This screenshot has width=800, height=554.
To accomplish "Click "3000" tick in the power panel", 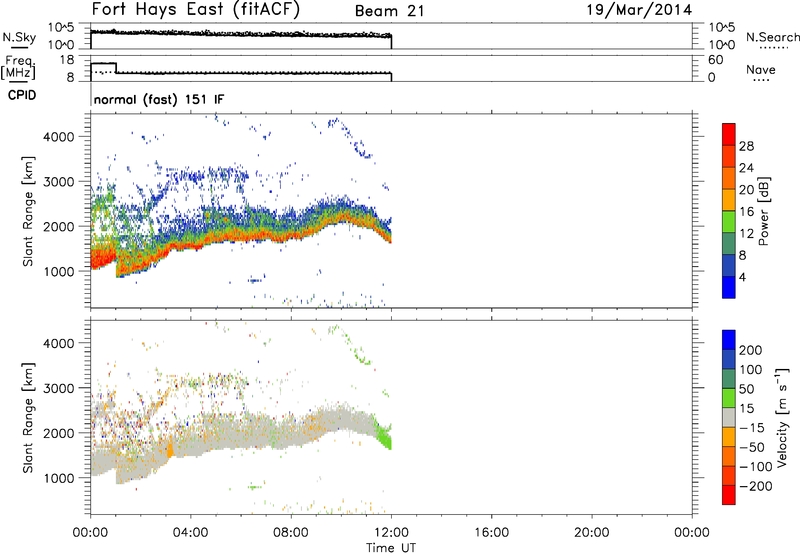I will coord(58,182).
